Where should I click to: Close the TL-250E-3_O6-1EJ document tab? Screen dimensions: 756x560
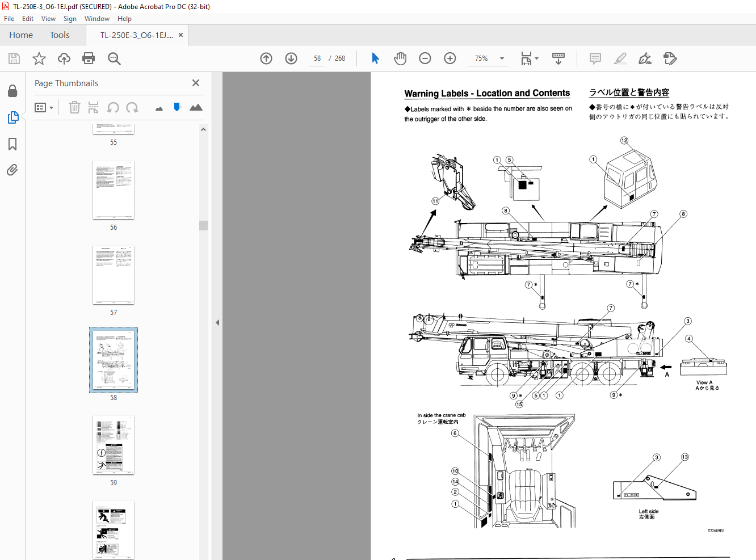click(180, 35)
